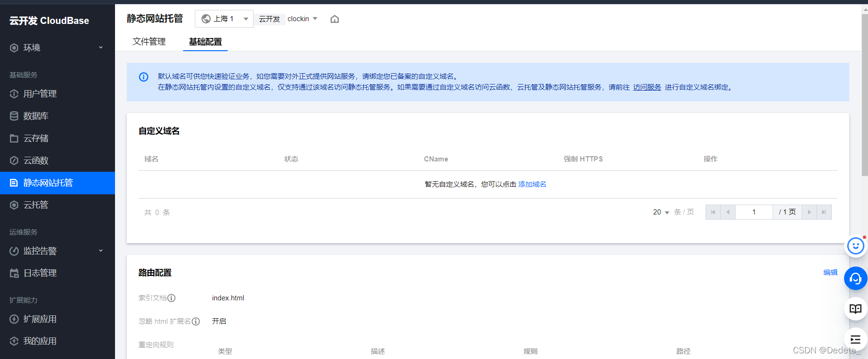868x359 pixels.
Task: Open the headset customer support button
Action: click(855, 278)
